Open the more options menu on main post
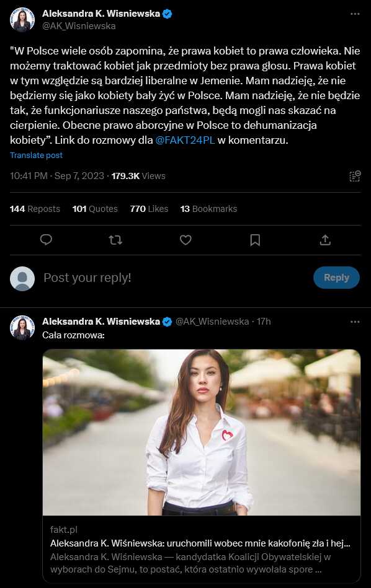The width and height of the screenshot is (371, 588). point(355,14)
